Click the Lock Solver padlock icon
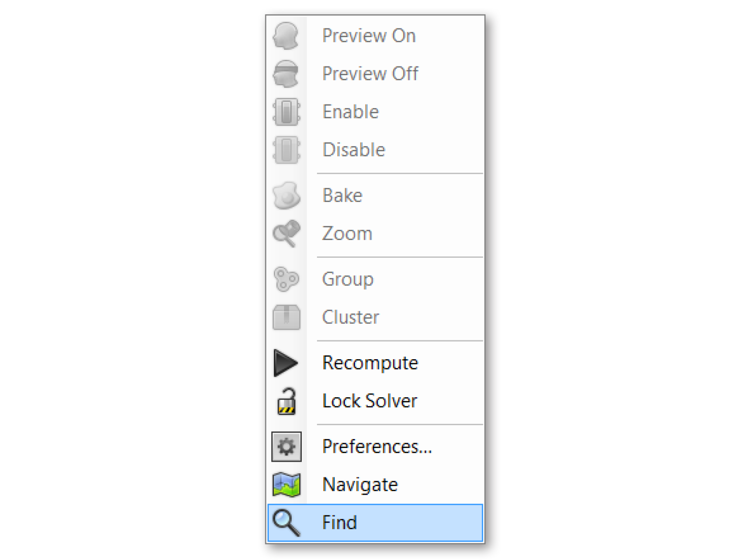Screen dimensions: 736x560 (x=286, y=401)
